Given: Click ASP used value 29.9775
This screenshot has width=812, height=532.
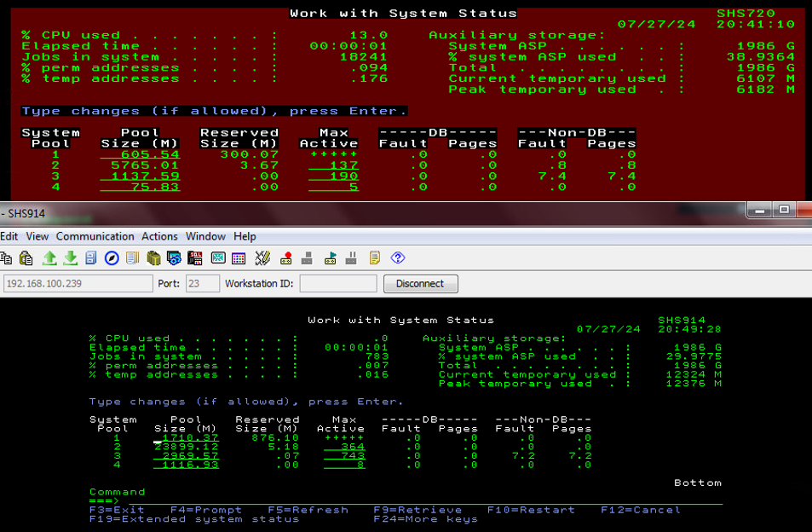Looking at the screenshot, I should pyautogui.click(x=694, y=357).
